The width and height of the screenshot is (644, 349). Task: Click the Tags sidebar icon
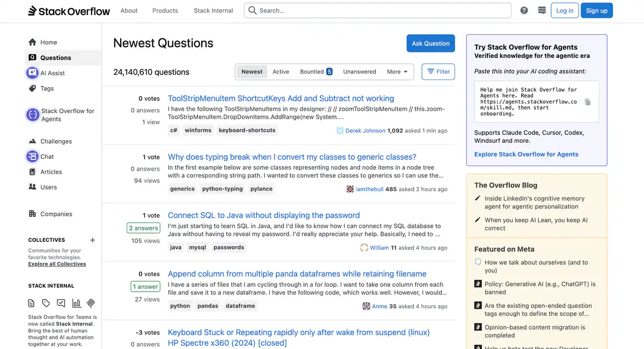click(32, 88)
